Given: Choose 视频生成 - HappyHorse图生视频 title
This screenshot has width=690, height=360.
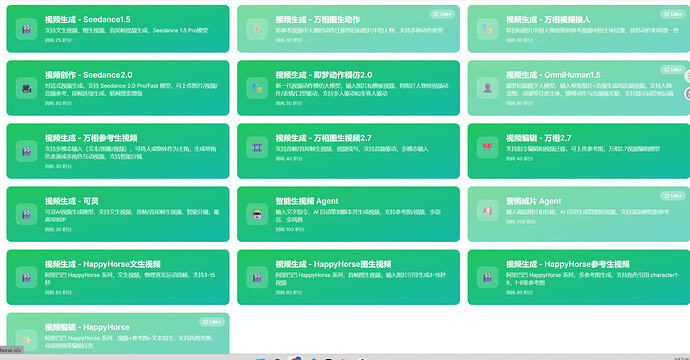Looking at the screenshot, I should [334, 264].
